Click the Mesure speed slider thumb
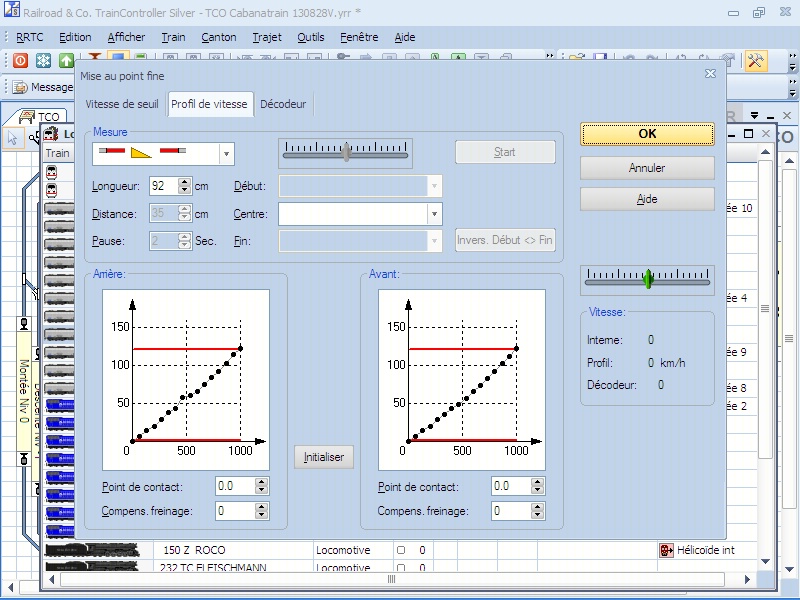 point(346,152)
